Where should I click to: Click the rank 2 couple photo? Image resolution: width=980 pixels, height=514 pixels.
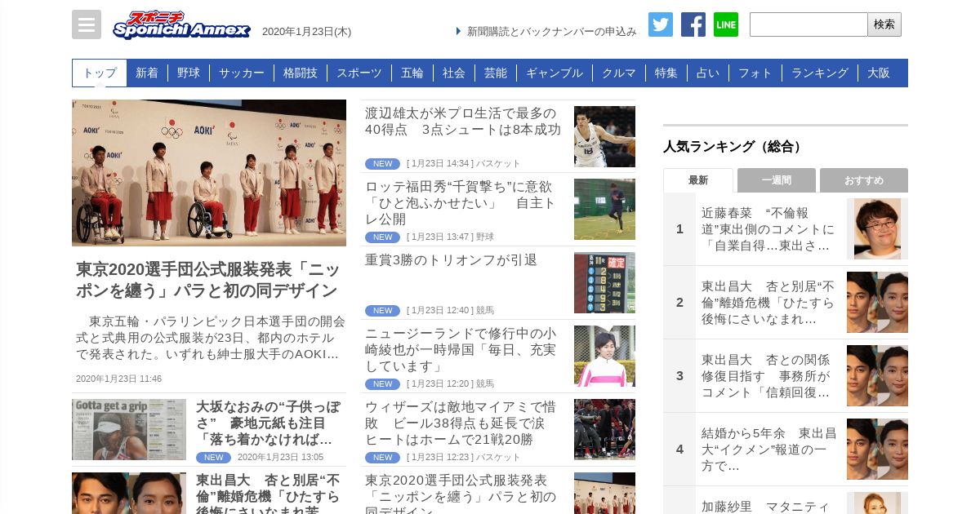877,303
